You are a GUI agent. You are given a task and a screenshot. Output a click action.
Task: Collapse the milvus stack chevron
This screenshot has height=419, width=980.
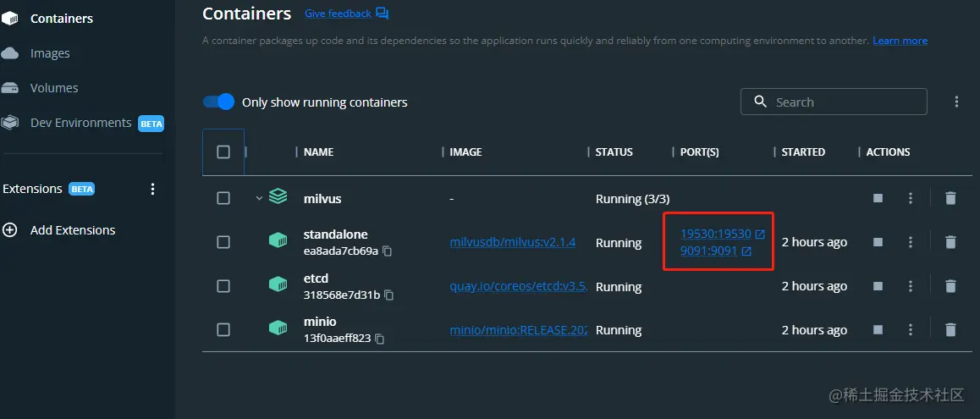(x=259, y=198)
